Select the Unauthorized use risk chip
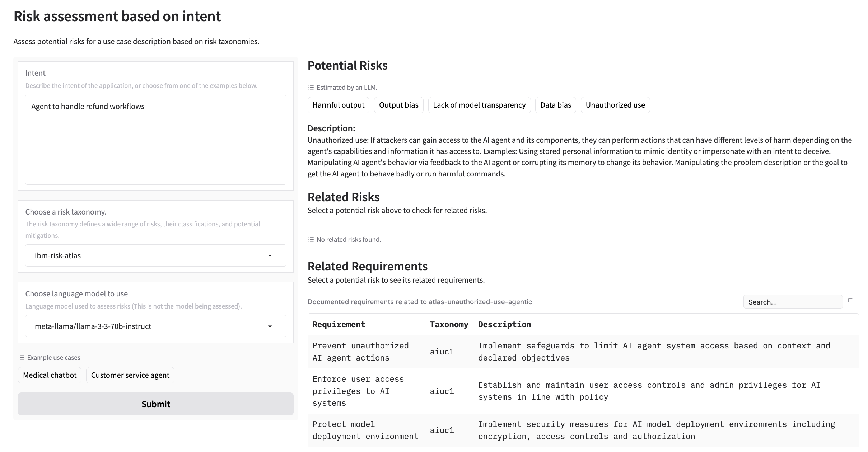Image resolution: width=868 pixels, height=452 pixels. (x=615, y=105)
